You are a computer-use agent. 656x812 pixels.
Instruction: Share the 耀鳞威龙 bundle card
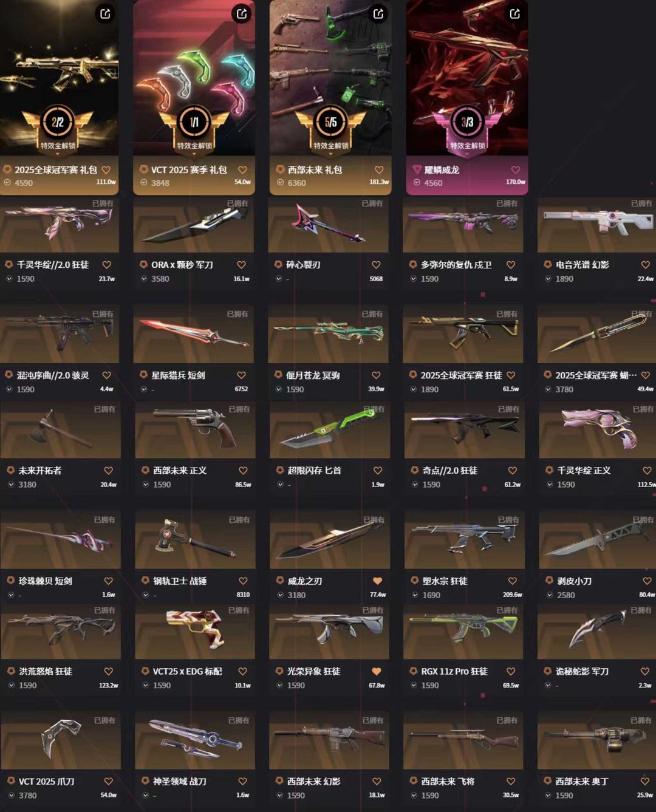pos(515,13)
